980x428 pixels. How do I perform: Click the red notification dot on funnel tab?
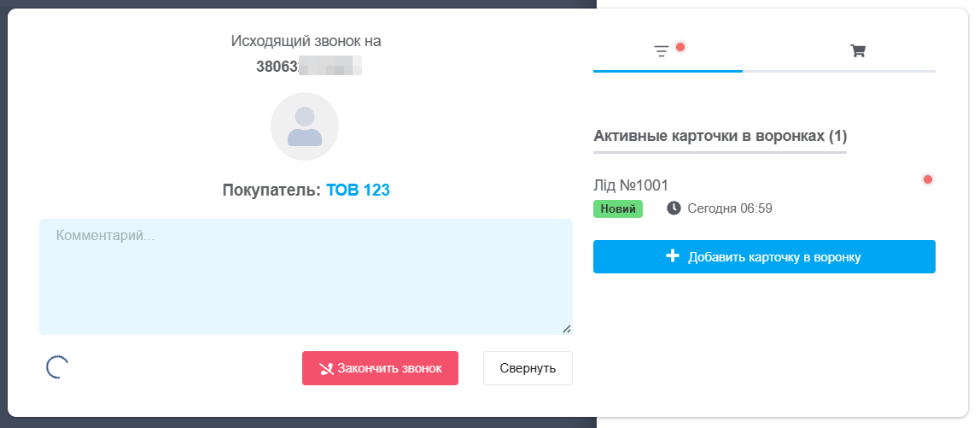680,47
